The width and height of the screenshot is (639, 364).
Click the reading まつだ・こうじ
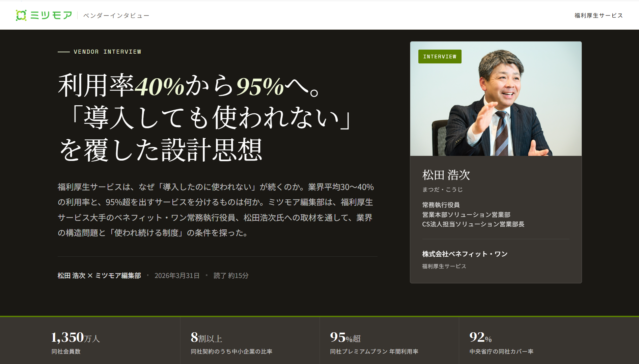tap(442, 190)
